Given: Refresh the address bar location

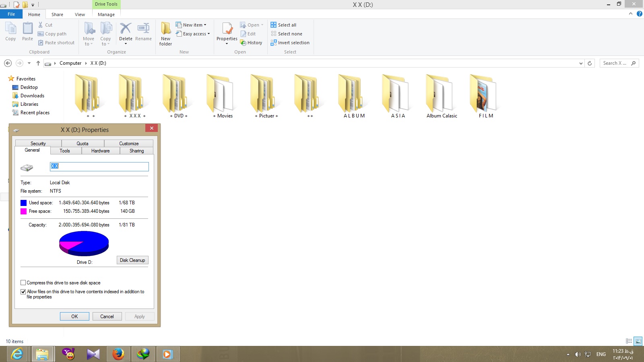Looking at the screenshot, I should click(590, 63).
